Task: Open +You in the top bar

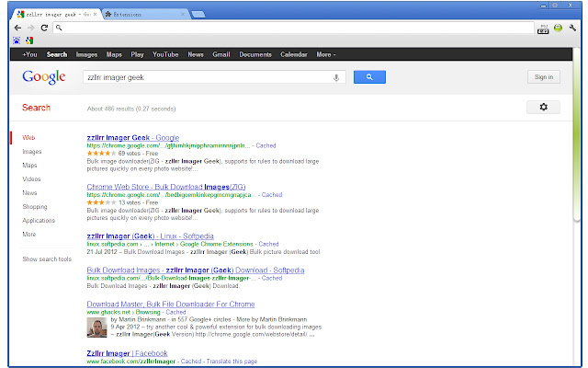Action: 29,54
